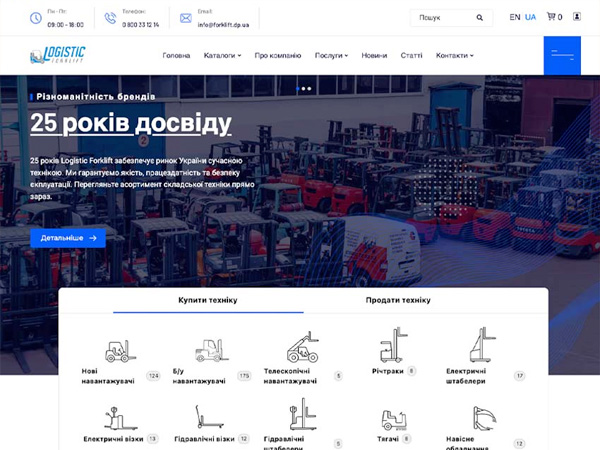Viewport: 600px width, 450px height.
Task: Select the Б/у навантажувачі forklift icon
Action: point(211,350)
